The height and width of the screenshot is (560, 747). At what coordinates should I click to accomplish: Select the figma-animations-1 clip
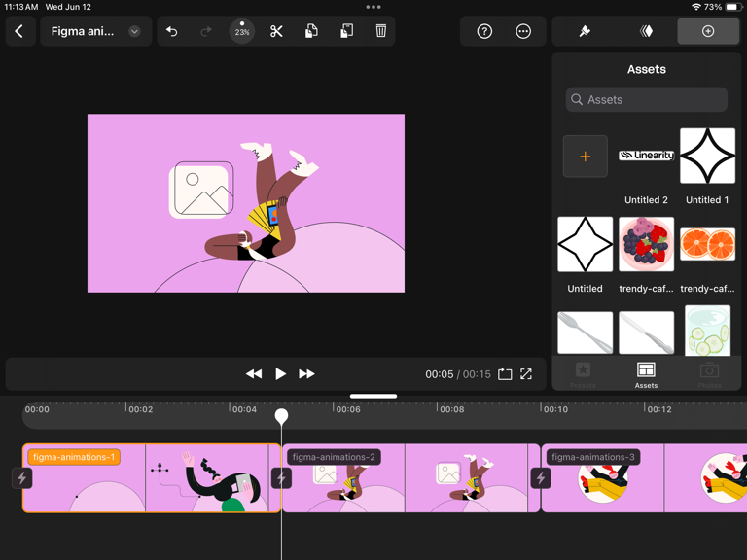(152, 478)
